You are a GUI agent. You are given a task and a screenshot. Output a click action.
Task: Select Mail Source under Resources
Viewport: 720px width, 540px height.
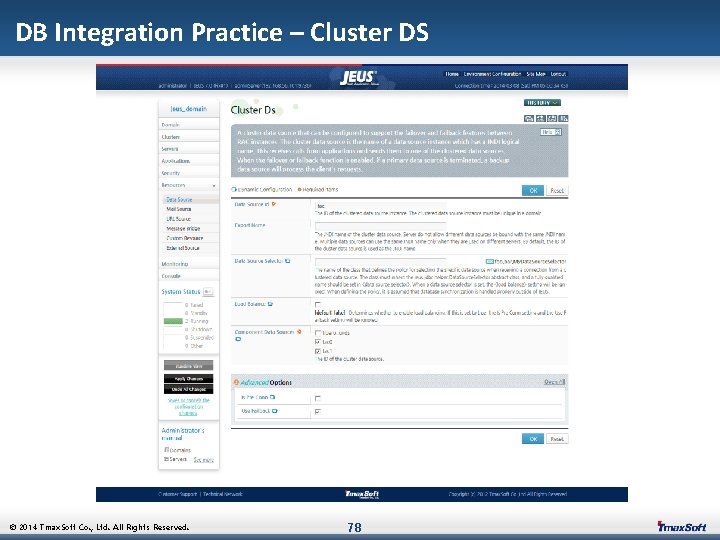(191, 209)
